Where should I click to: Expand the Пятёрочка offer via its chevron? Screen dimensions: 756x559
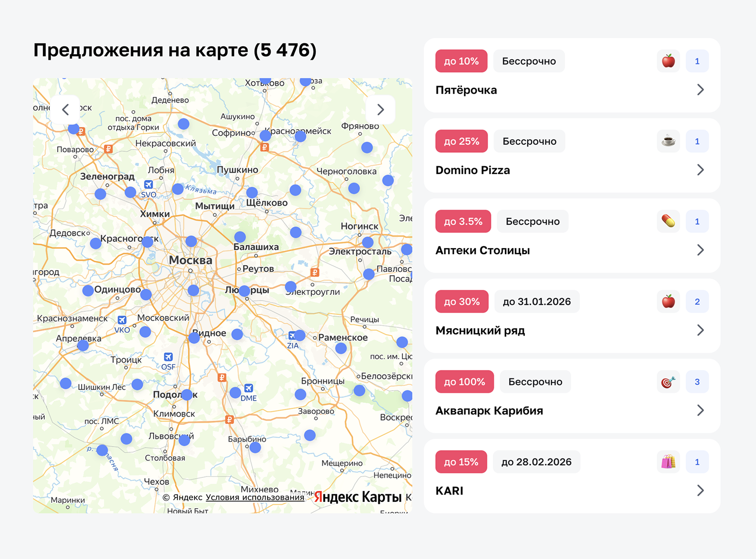pos(701,90)
